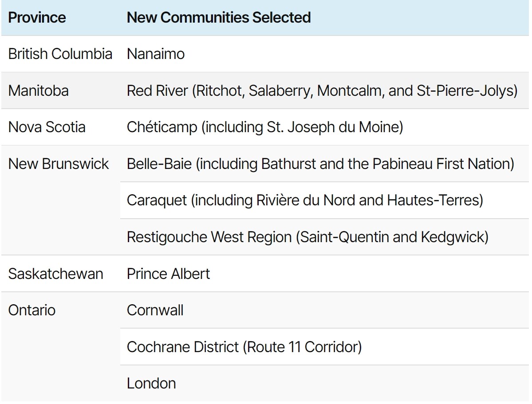Click the New Communities Selected header

pyautogui.click(x=219, y=18)
